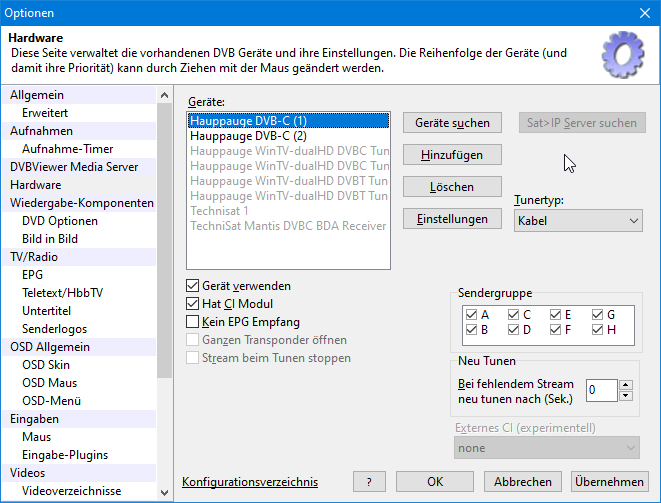Image resolution: width=661 pixels, height=503 pixels.
Task: Click the question mark help button
Action: [x=368, y=481]
